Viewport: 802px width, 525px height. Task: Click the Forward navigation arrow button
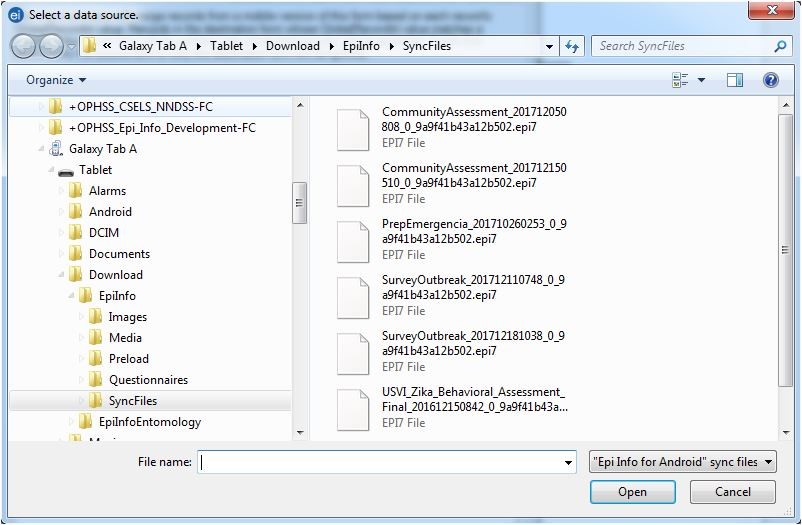51,47
